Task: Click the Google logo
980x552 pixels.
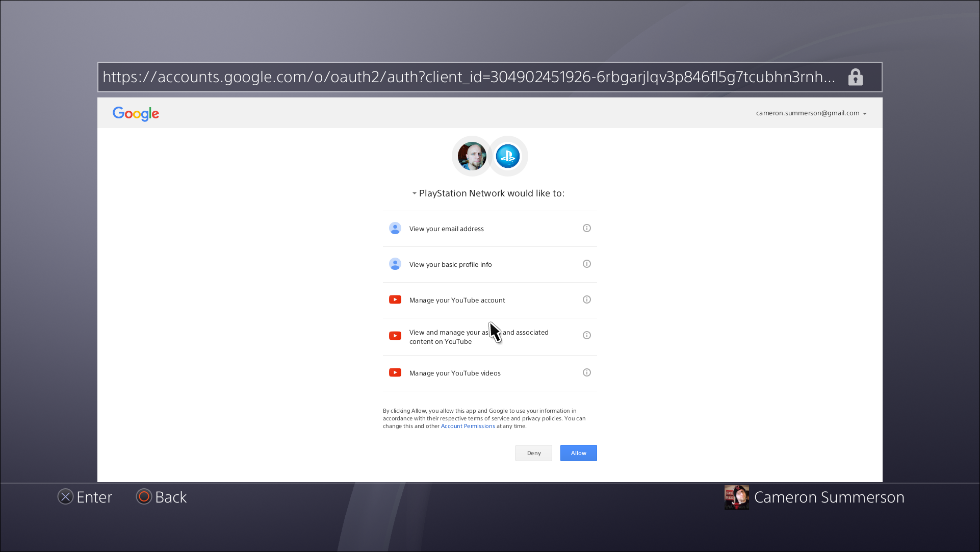Action: click(x=135, y=114)
